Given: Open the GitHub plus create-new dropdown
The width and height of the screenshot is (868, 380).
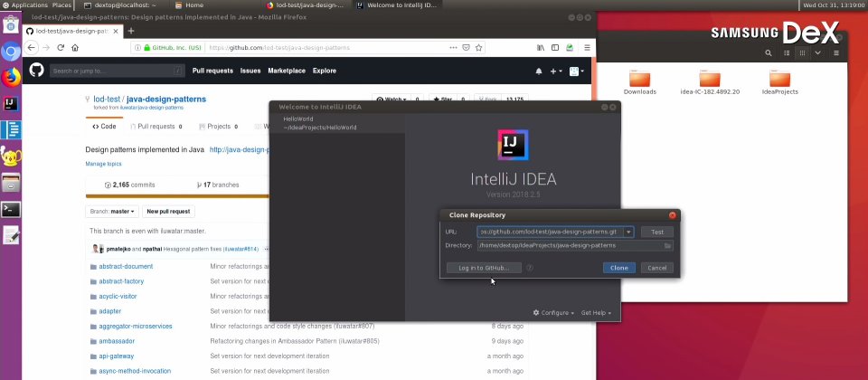Looking at the screenshot, I should point(556,71).
